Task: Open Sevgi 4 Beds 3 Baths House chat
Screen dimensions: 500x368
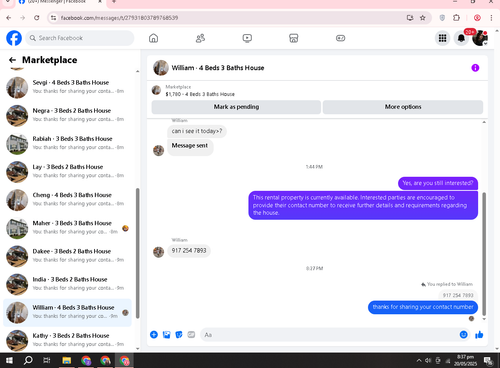Action: pyautogui.click(x=67, y=87)
